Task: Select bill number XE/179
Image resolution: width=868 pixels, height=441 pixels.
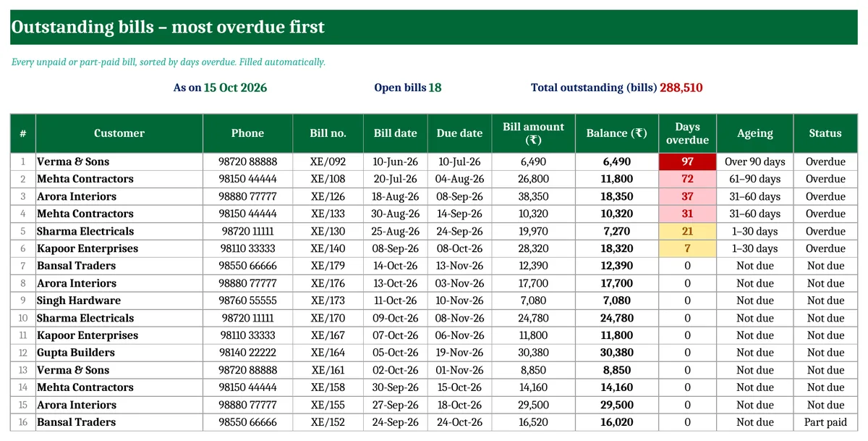Action: [x=328, y=266]
